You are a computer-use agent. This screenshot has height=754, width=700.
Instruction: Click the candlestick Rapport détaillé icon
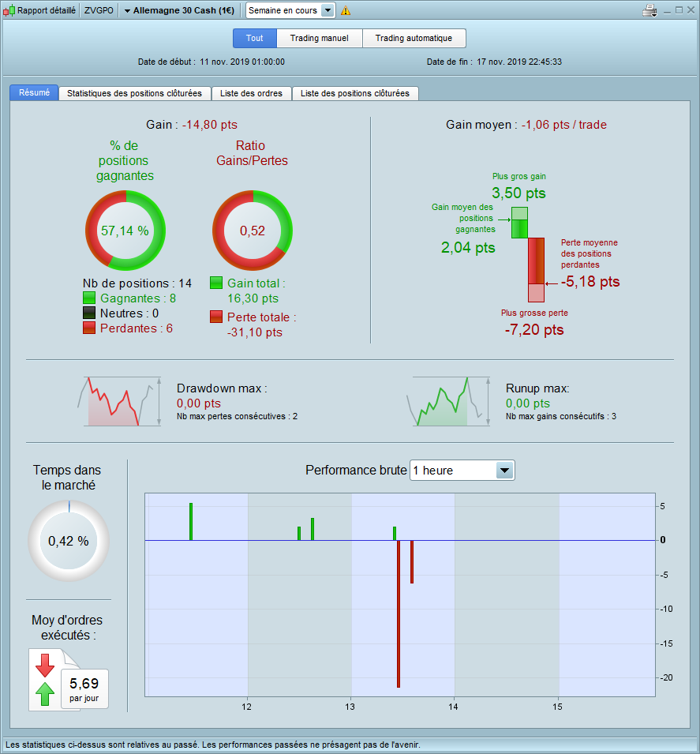coord(9,10)
